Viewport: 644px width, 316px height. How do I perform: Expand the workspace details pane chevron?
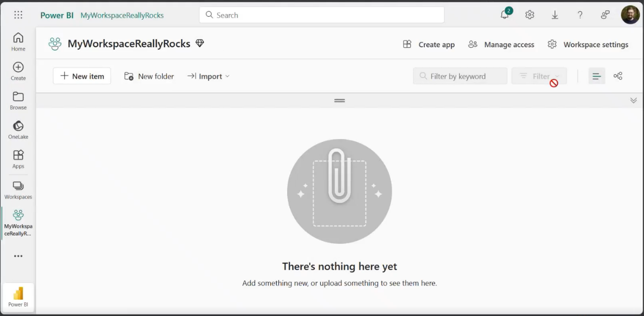point(633,100)
